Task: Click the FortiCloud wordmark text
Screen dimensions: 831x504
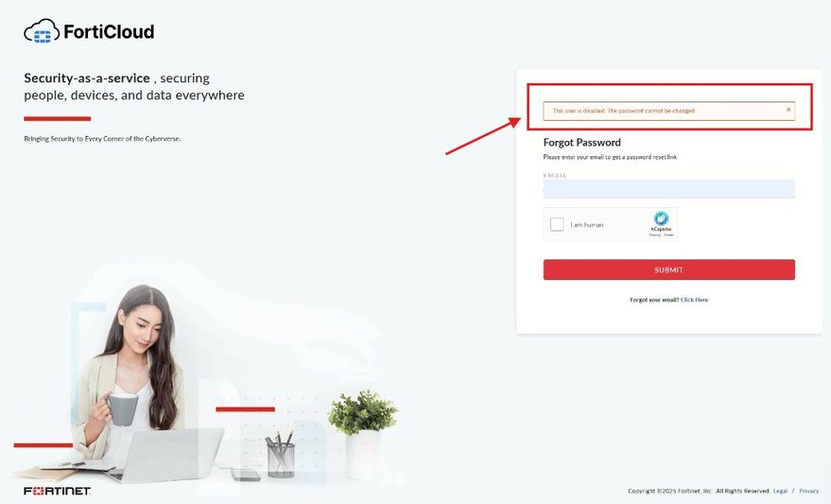Action: (x=109, y=32)
